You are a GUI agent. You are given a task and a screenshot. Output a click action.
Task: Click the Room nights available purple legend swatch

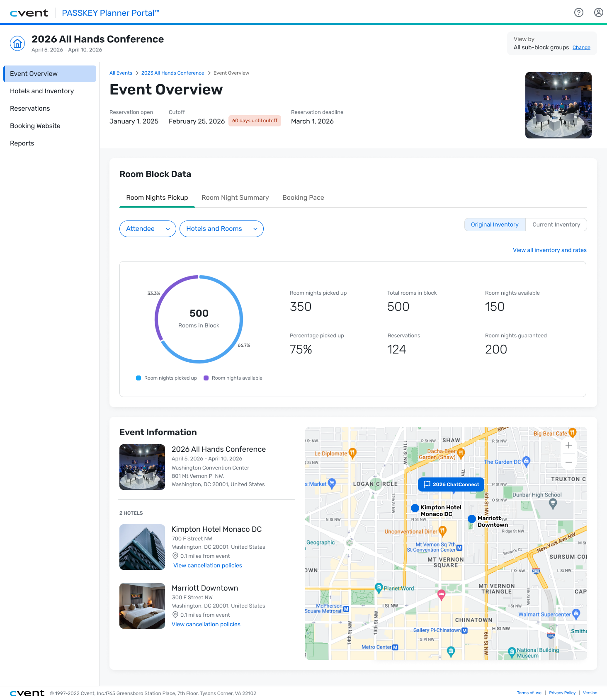[206, 378]
